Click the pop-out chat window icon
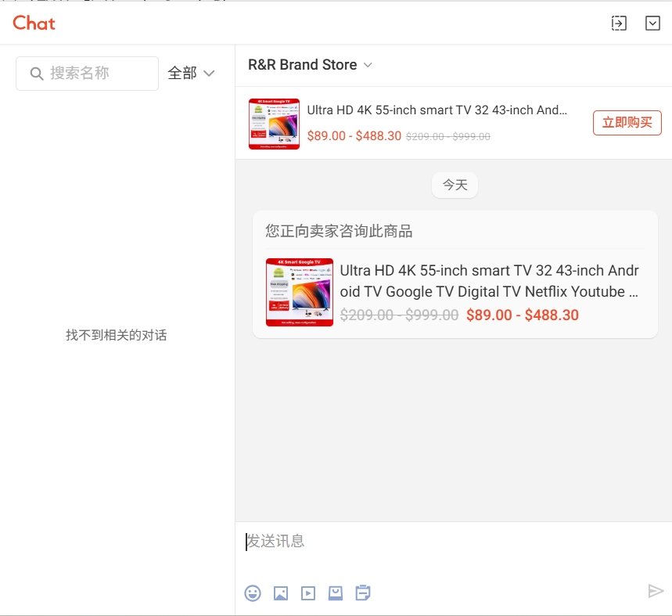 tap(619, 23)
